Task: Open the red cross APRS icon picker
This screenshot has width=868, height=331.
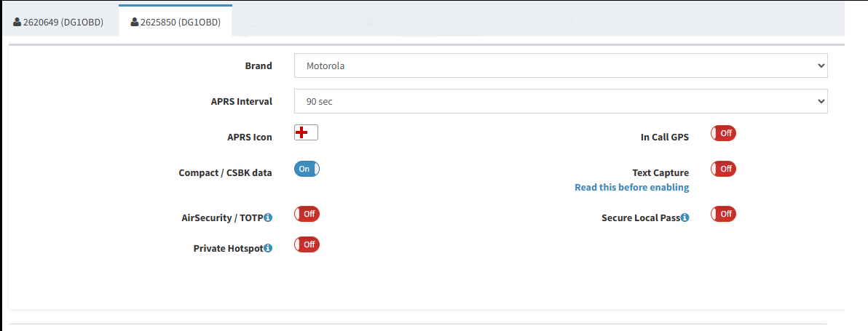Action: coord(306,132)
